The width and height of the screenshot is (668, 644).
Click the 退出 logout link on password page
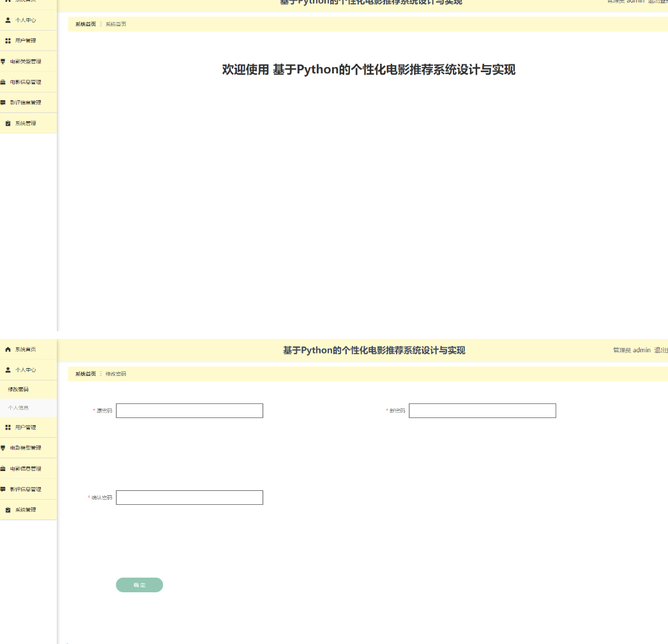tap(661, 350)
